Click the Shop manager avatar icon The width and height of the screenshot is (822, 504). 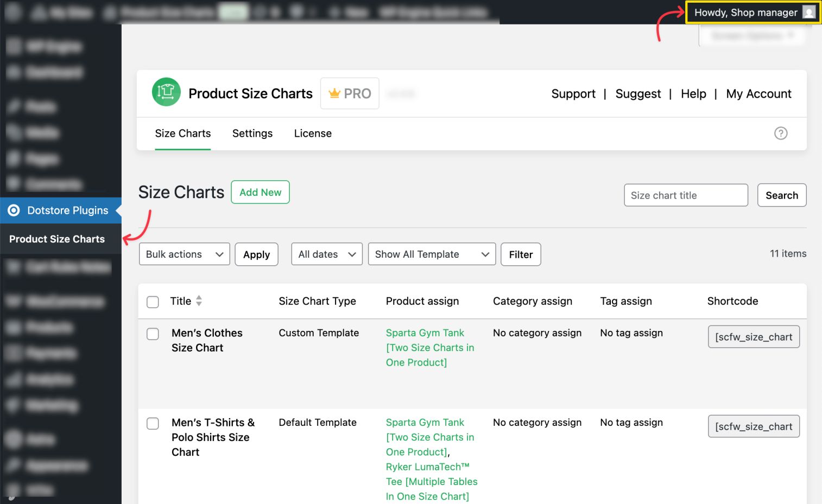(x=809, y=12)
